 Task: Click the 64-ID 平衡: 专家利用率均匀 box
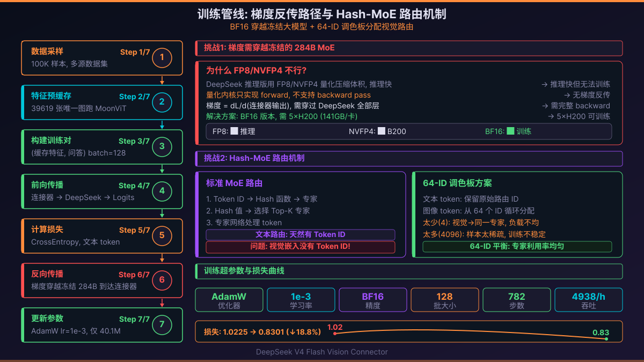[517, 247]
